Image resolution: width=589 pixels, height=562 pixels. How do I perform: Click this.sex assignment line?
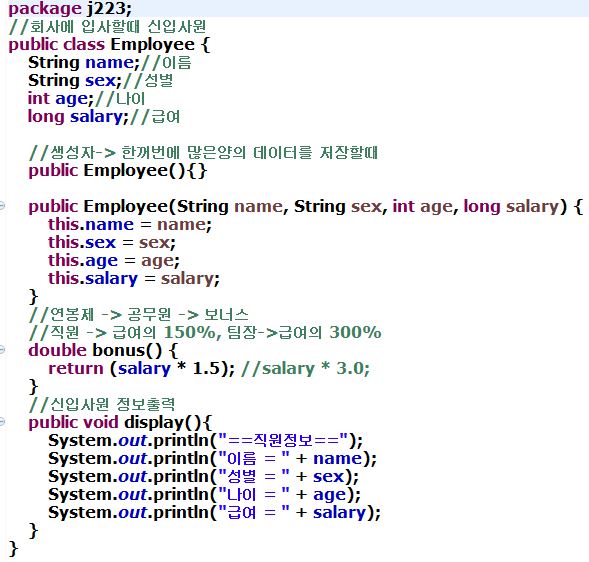click(x=112, y=243)
